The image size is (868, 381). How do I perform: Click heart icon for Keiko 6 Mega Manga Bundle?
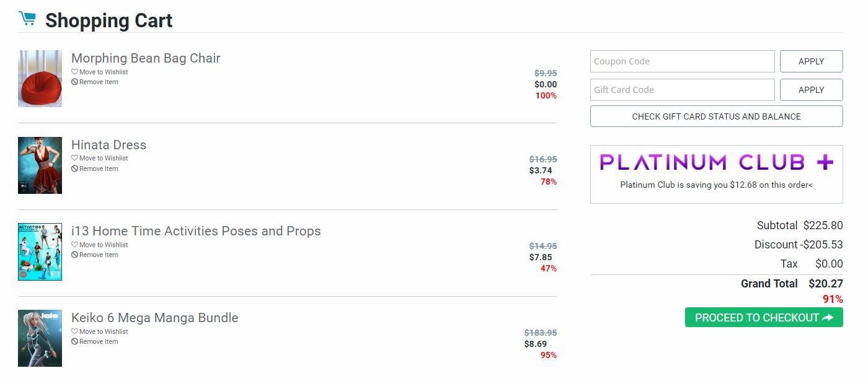coord(74,331)
